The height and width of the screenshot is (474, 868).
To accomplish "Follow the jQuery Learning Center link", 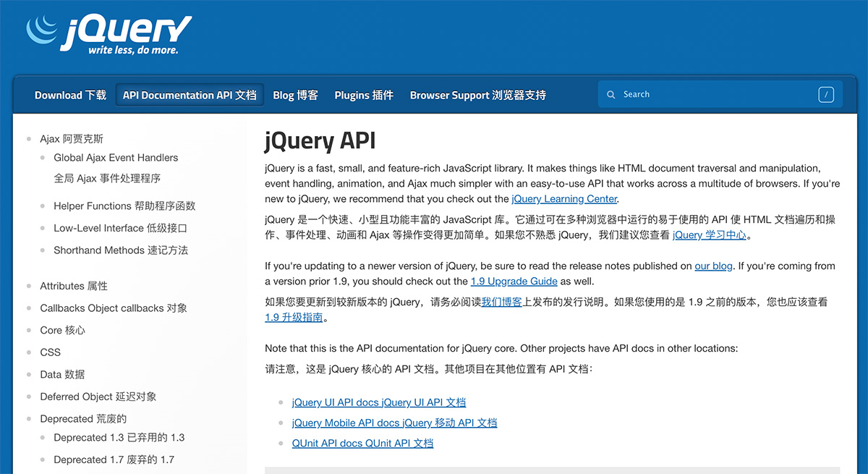I will (564, 199).
